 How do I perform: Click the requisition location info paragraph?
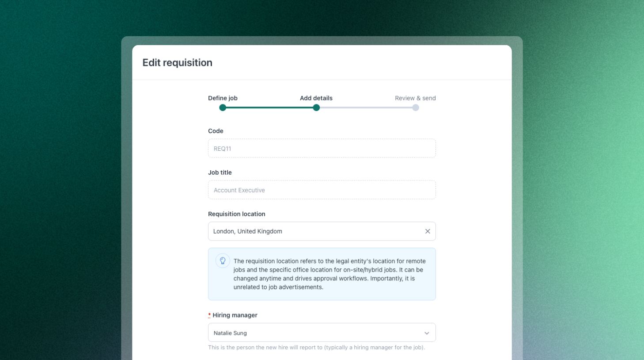pyautogui.click(x=329, y=274)
